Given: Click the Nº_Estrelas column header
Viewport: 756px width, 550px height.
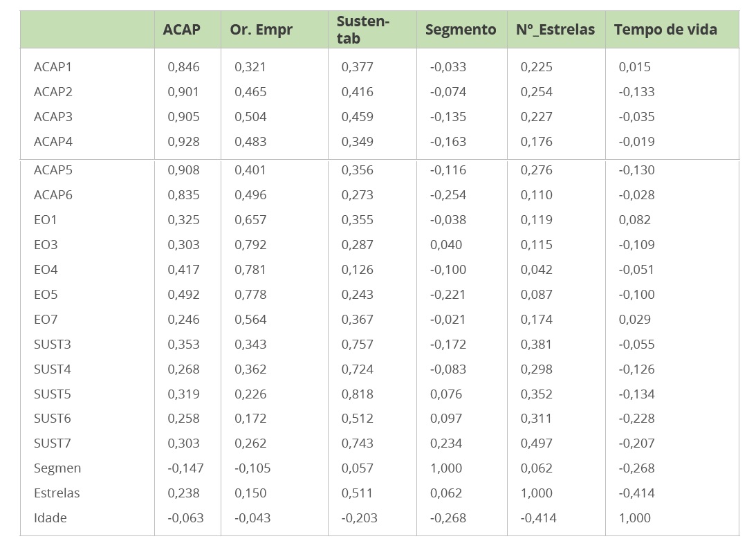Looking at the screenshot, I should point(555,30).
